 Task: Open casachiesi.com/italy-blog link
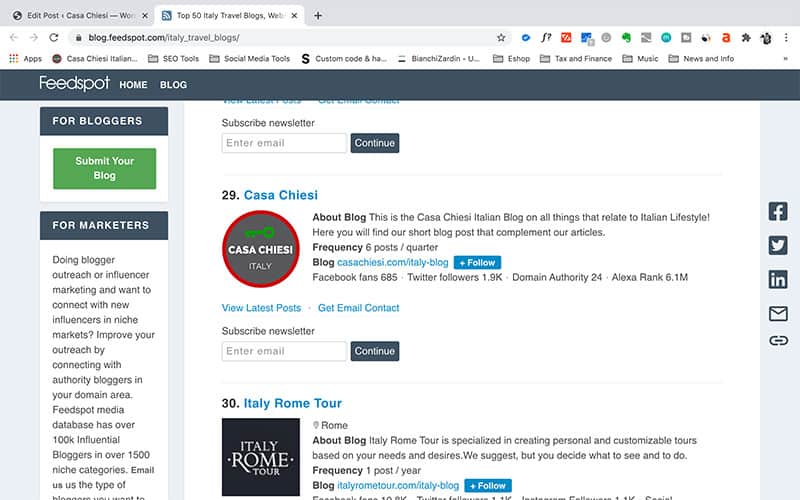click(392, 262)
